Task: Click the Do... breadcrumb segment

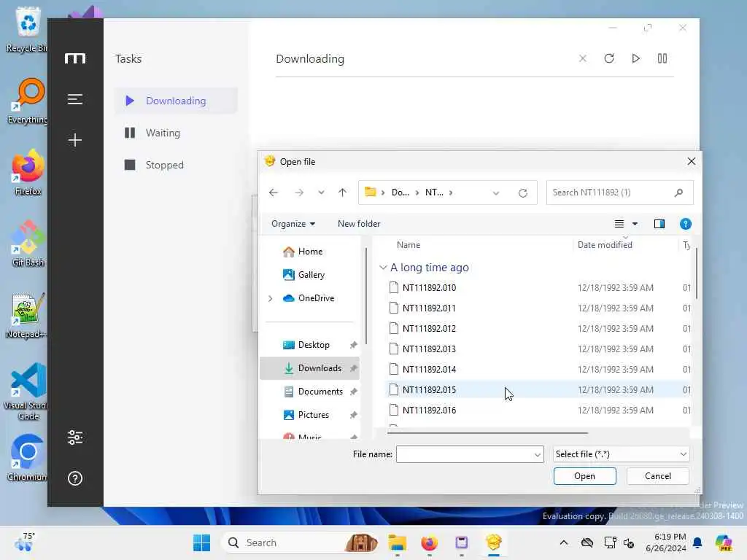Action: tap(400, 192)
